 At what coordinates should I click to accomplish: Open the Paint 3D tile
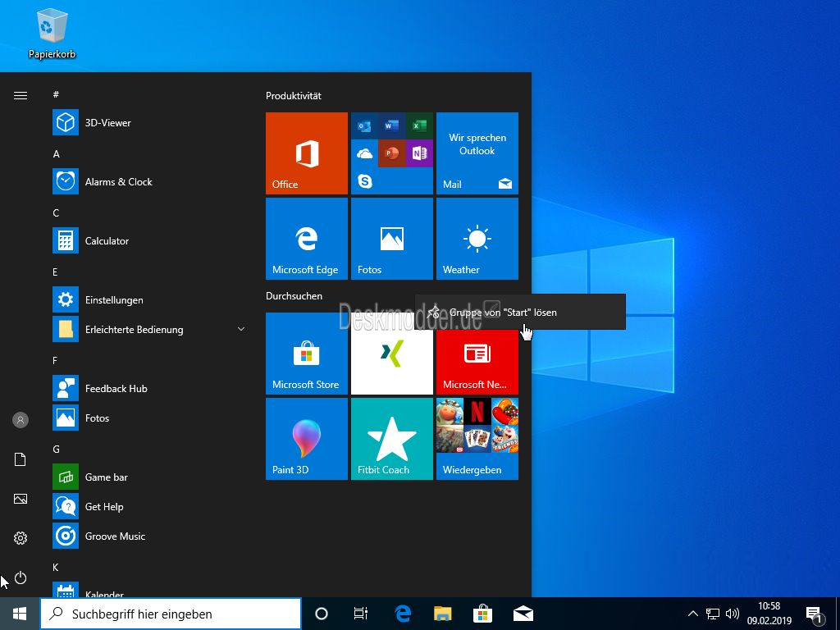click(x=307, y=439)
